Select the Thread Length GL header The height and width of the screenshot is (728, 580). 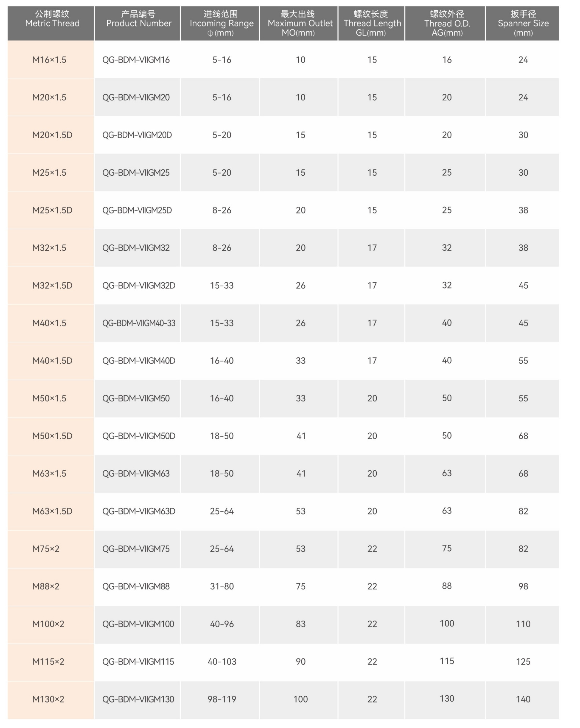(372, 23)
